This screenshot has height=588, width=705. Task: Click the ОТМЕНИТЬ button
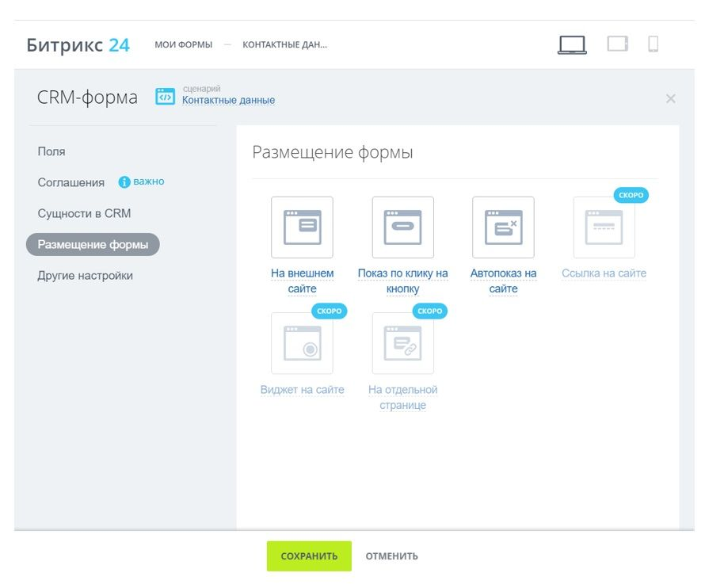tap(391, 556)
